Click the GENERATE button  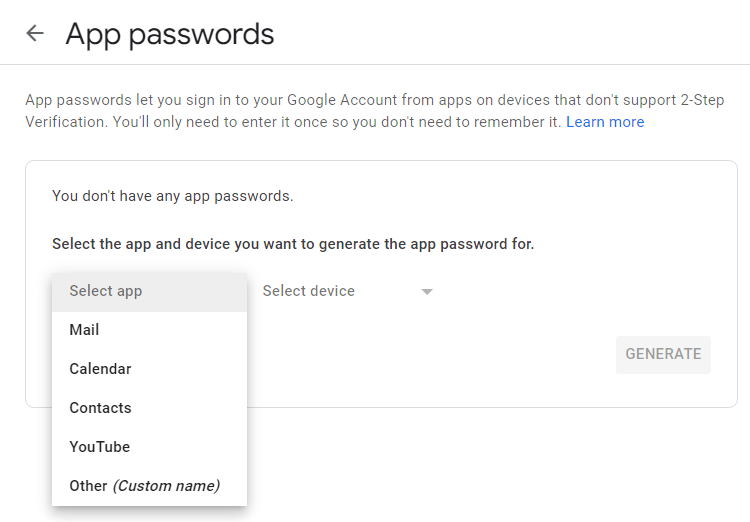pyautogui.click(x=663, y=354)
